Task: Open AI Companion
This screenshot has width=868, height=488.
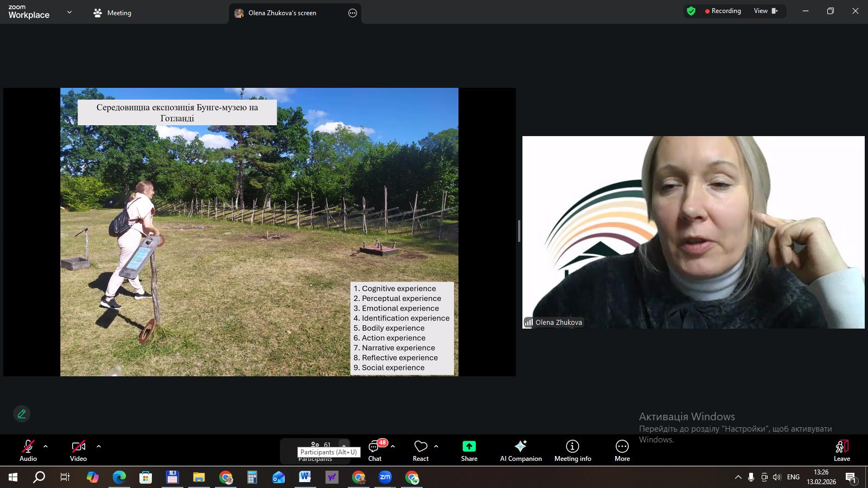Action: [520, 450]
